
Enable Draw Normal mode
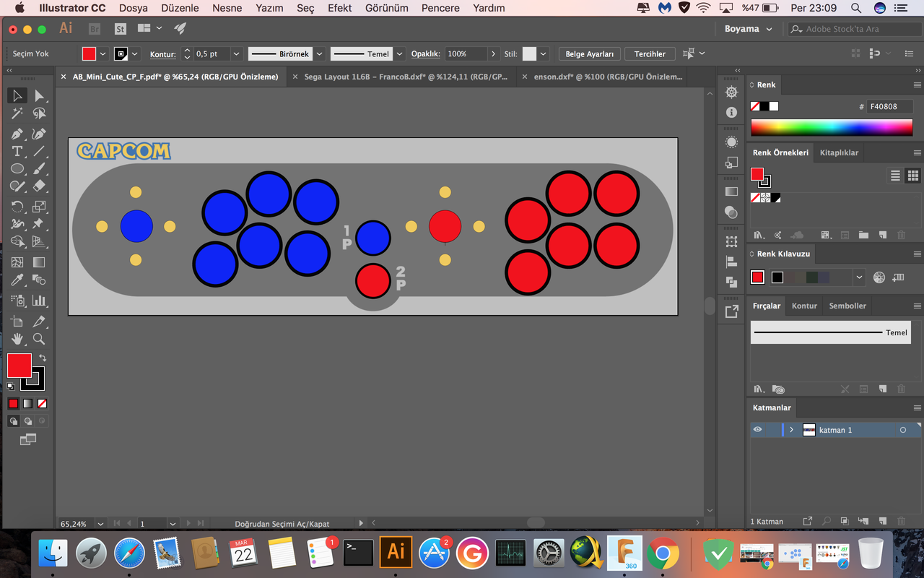[x=13, y=421]
